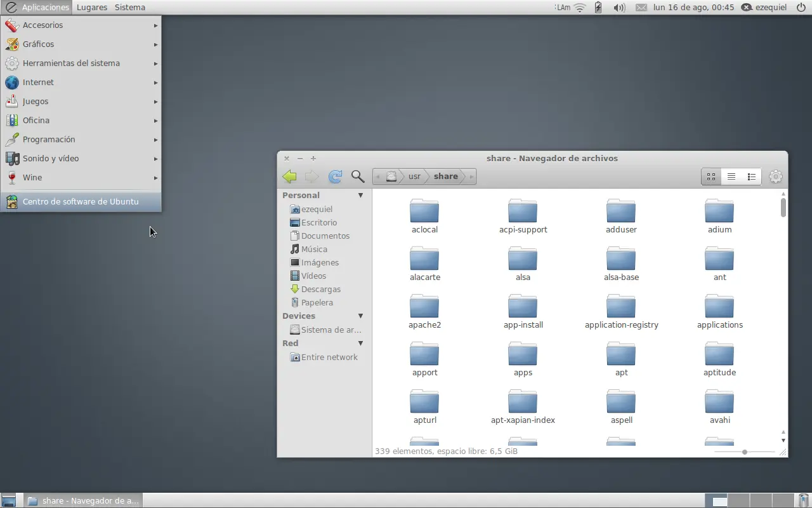Open the Sistema menu
Viewport: 812px width, 508px height.
click(x=129, y=7)
